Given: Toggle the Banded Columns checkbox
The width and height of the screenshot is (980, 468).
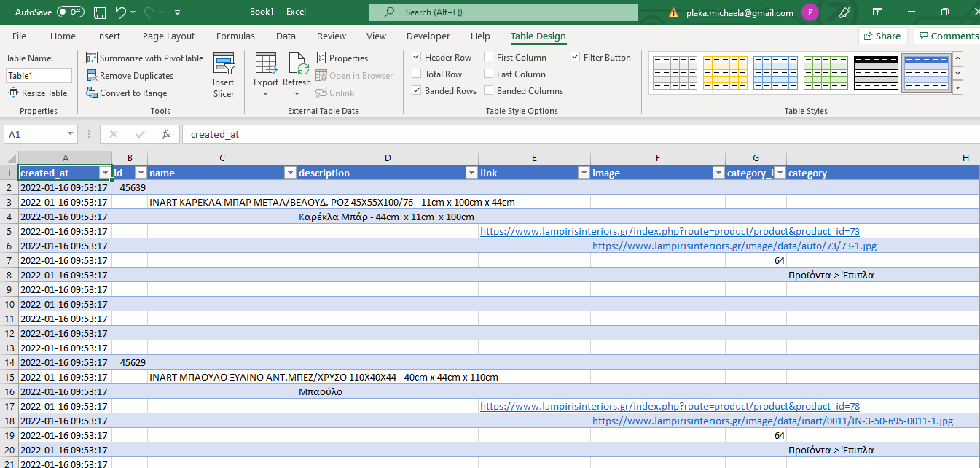Looking at the screenshot, I should coord(489,91).
